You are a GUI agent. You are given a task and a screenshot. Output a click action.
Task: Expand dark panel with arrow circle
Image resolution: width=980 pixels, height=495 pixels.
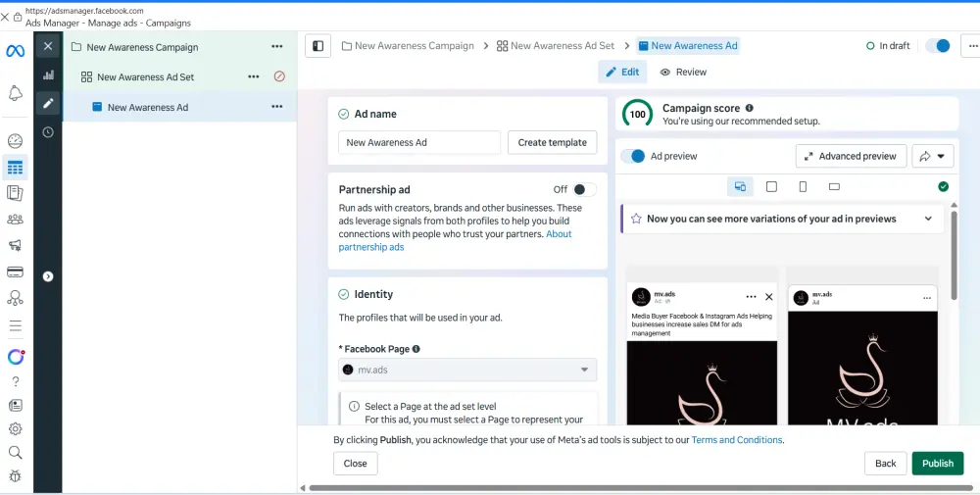tap(48, 276)
